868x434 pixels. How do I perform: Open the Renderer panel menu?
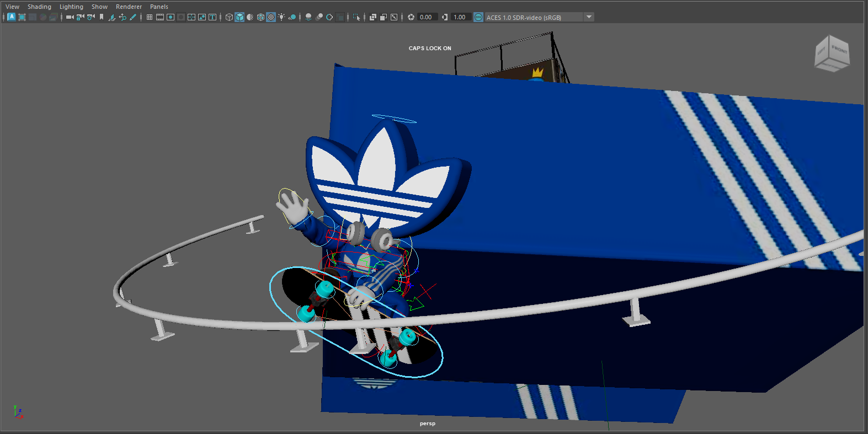(129, 7)
